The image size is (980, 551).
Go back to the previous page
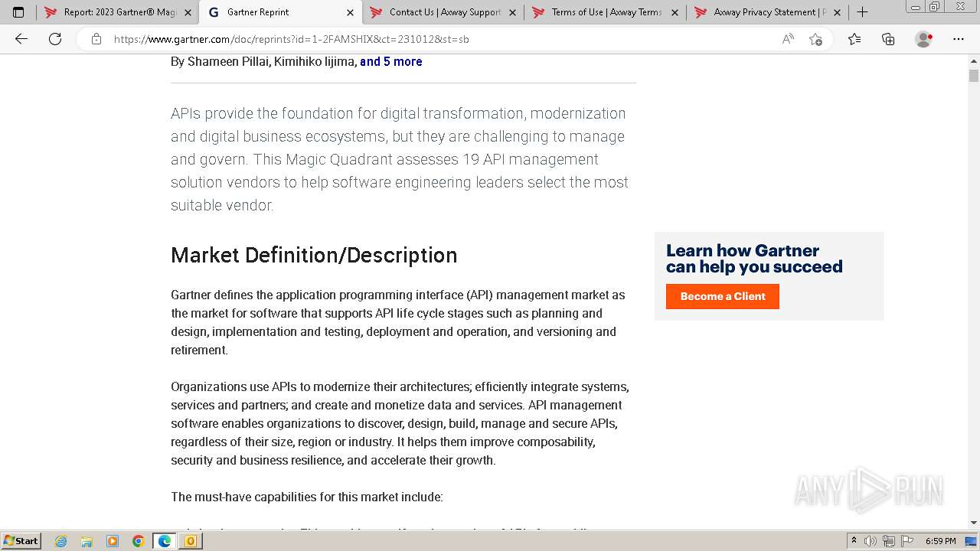point(21,39)
